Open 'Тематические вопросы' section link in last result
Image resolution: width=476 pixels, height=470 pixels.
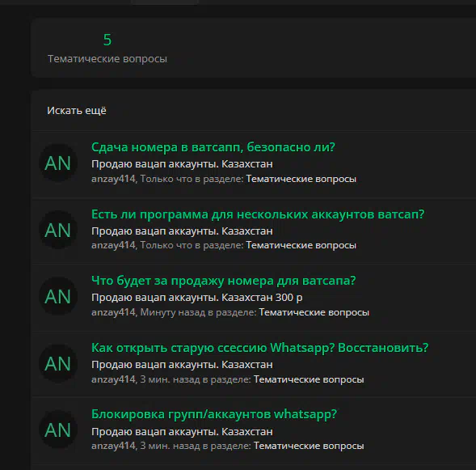tap(309, 446)
